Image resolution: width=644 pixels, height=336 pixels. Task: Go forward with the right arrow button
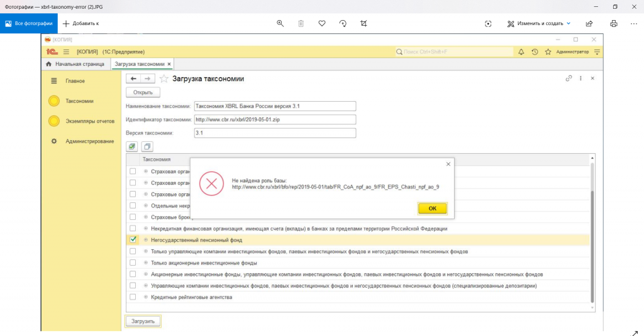(147, 79)
